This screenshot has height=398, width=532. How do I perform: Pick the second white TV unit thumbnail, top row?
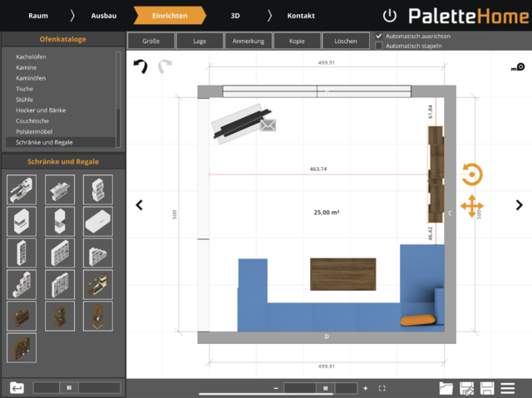(60, 189)
